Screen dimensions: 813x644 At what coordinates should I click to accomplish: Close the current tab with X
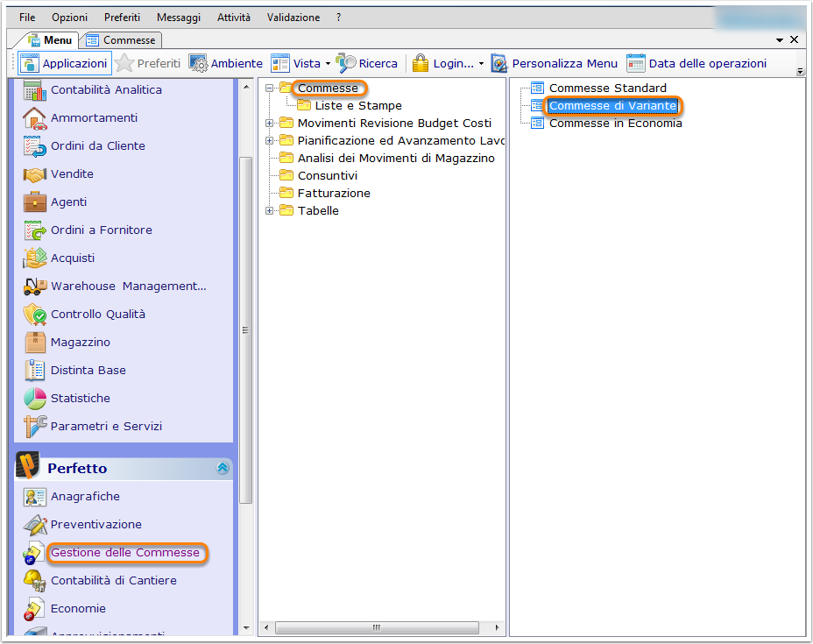pos(794,39)
